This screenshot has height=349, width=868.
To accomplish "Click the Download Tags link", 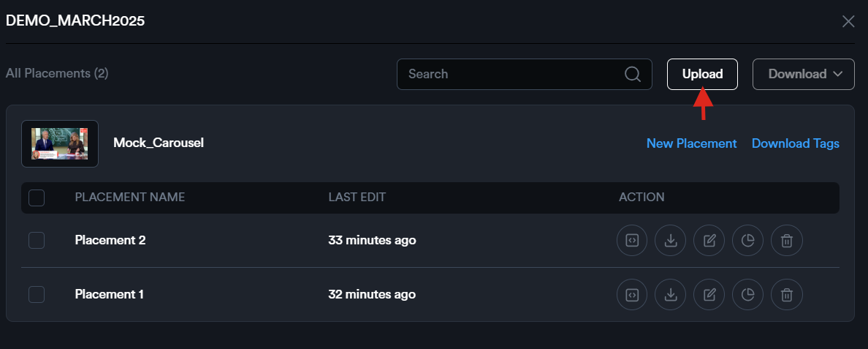I will coord(795,143).
